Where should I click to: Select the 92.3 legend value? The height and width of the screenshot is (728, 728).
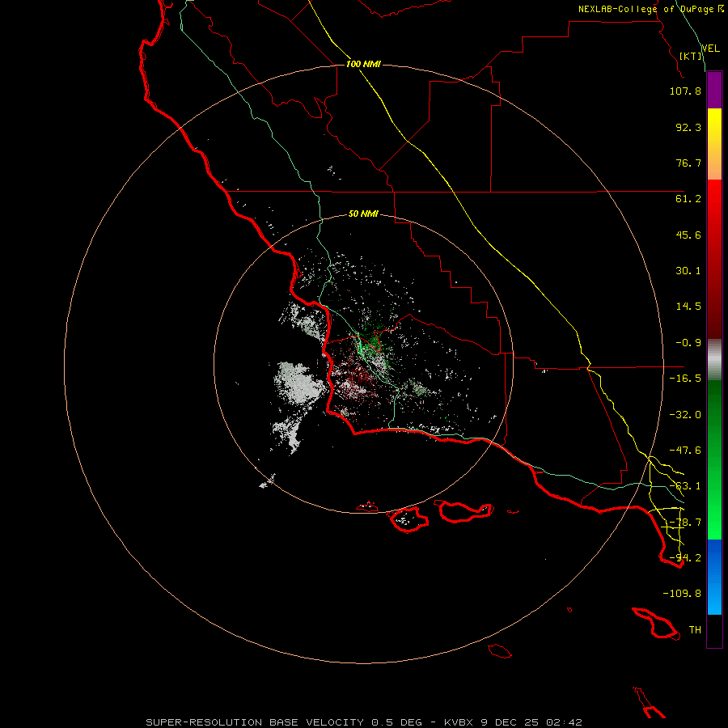pos(688,127)
